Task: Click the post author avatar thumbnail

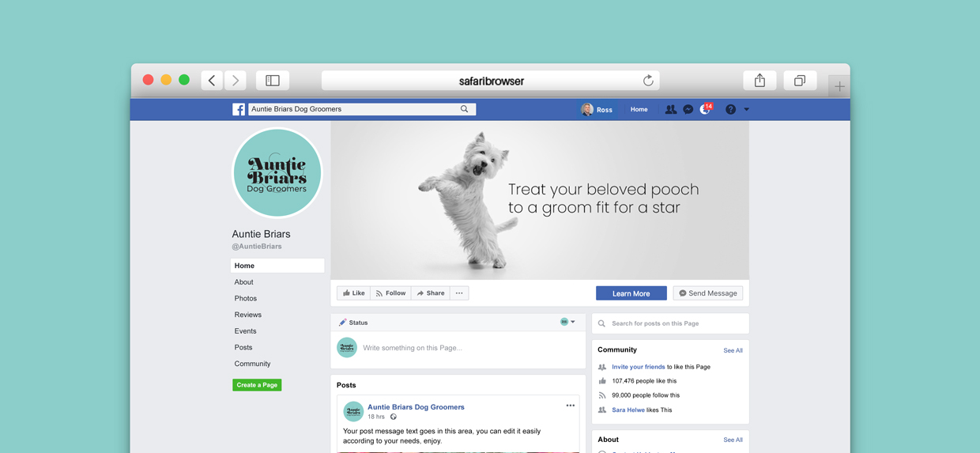Action: [x=353, y=411]
